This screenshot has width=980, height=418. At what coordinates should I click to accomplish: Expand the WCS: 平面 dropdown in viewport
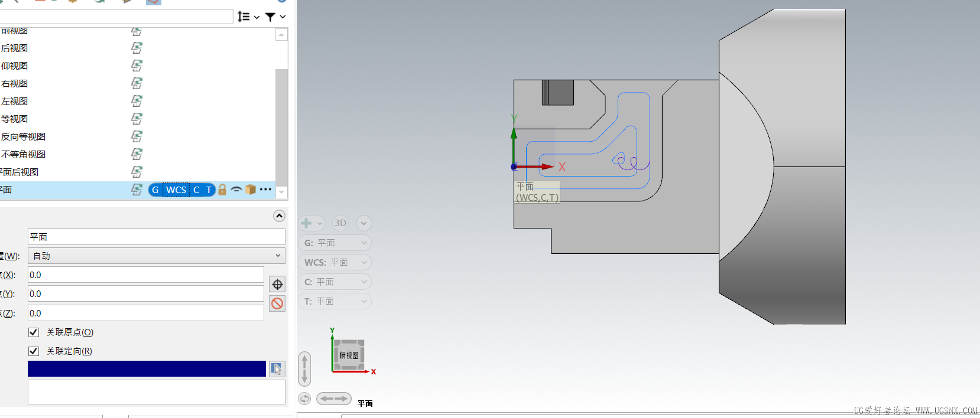(335, 262)
